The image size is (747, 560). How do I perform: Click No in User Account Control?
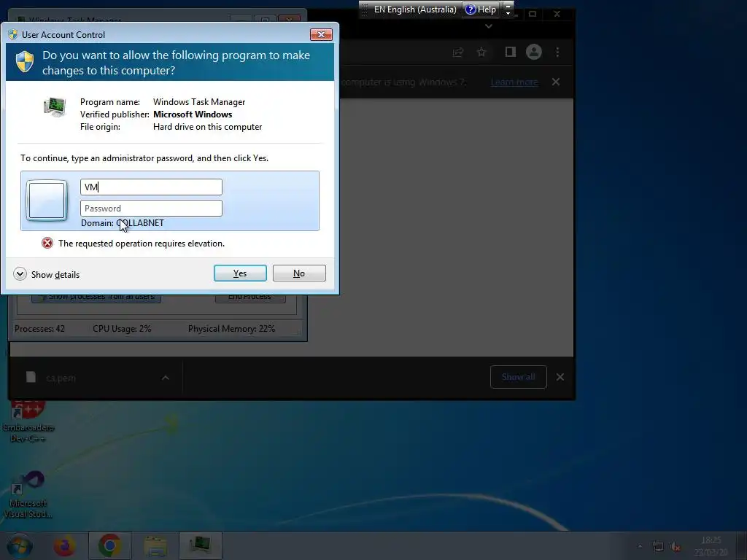point(299,273)
